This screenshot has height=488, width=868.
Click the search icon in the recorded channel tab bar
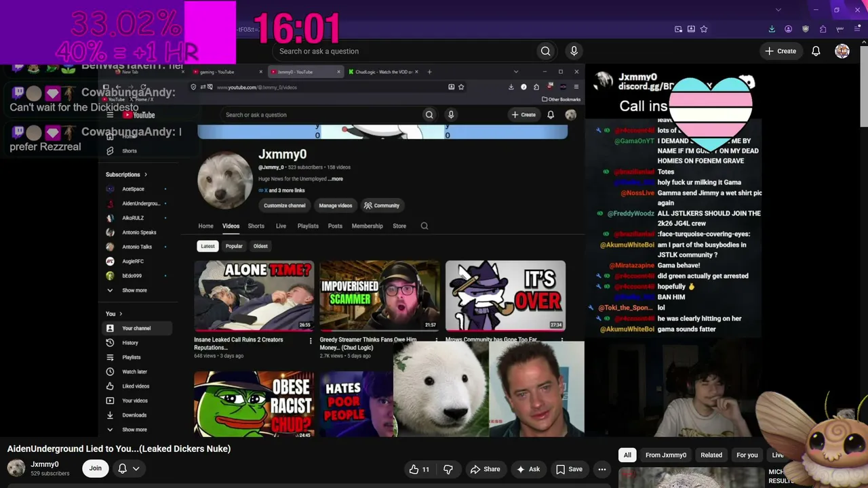coord(425,226)
